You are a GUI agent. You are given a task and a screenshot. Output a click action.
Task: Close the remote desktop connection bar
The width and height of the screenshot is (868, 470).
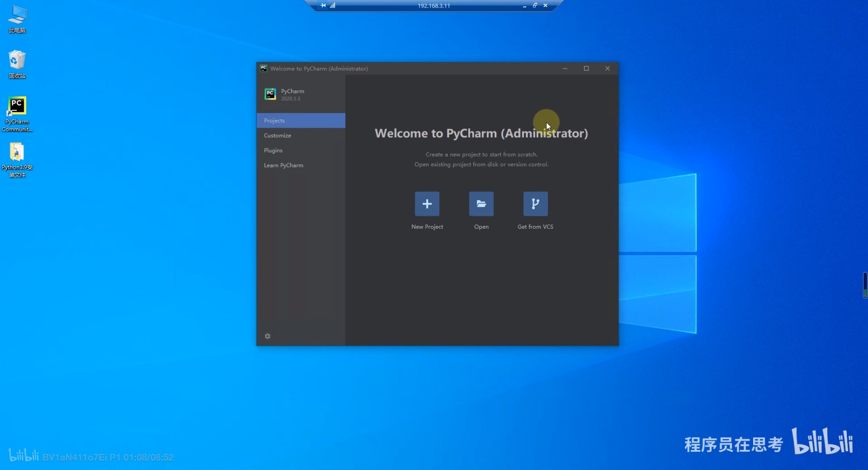(x=545, y=6)
